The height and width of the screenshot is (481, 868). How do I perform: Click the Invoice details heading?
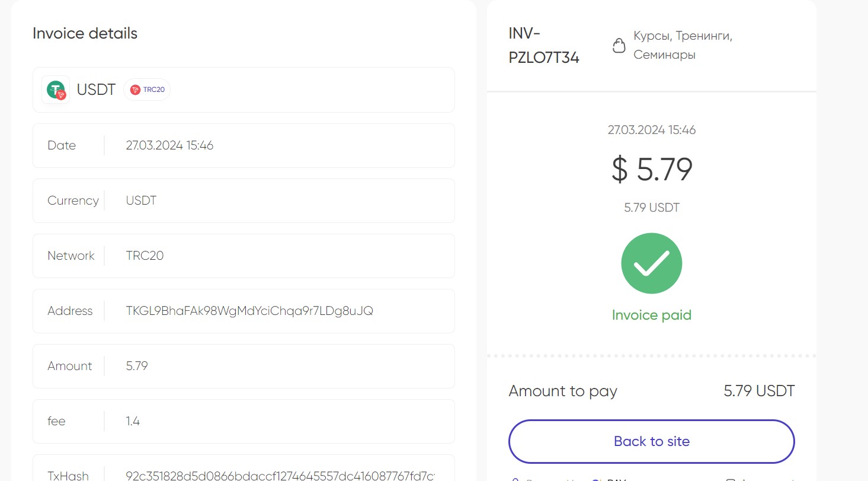85,33
